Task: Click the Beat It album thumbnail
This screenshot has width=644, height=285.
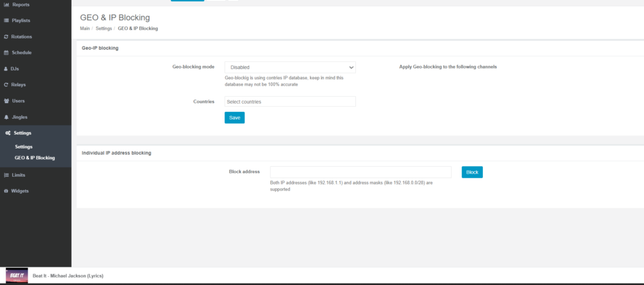Action: click(16, 276)
